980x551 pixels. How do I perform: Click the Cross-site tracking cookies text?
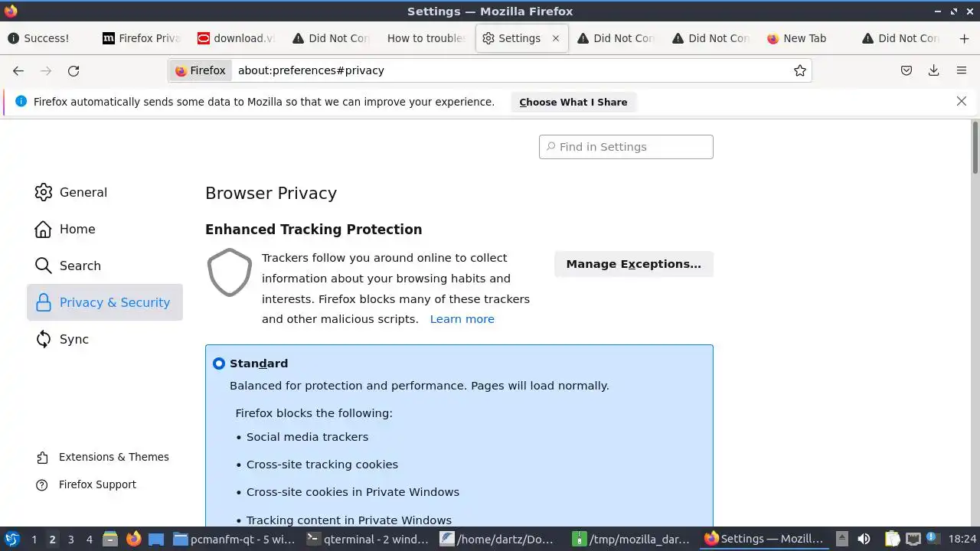coord(322,465)
